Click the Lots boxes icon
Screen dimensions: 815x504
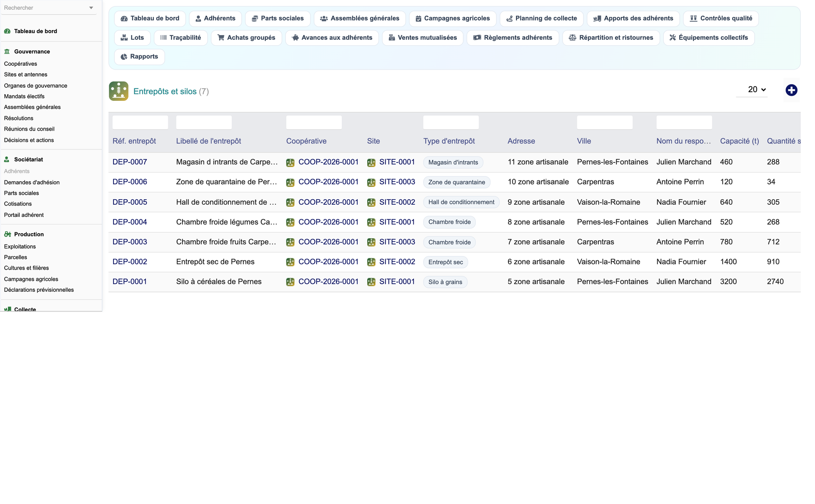[124, 38]
